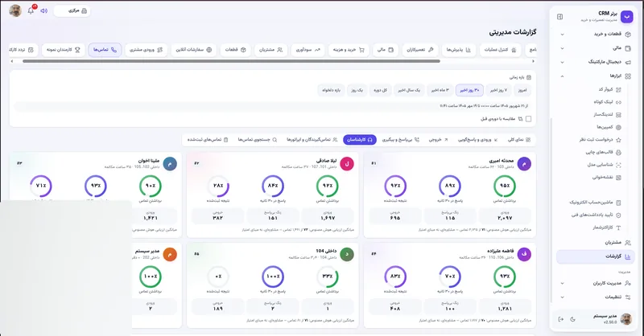Screen dimensions: 644x336
Task: Open محدثه امیری expert card avatar
Action: [524, 164]
